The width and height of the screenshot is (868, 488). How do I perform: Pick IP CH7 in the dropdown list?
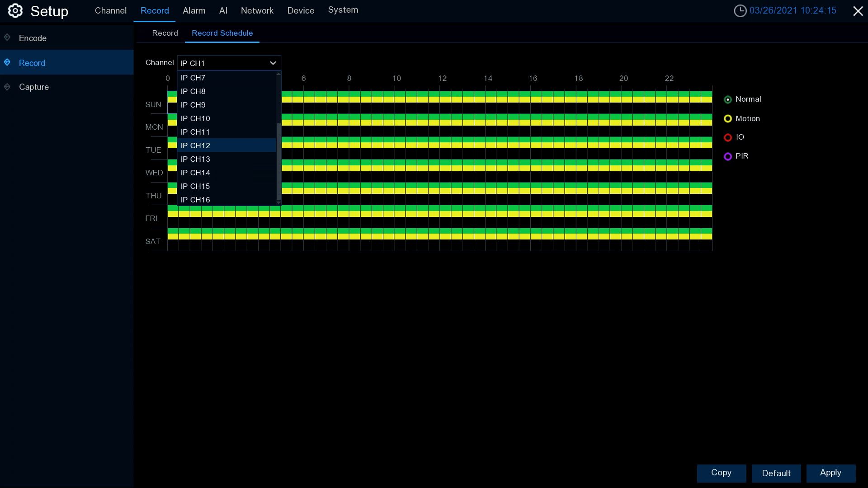pyautogui.click(x=193, y=78)
